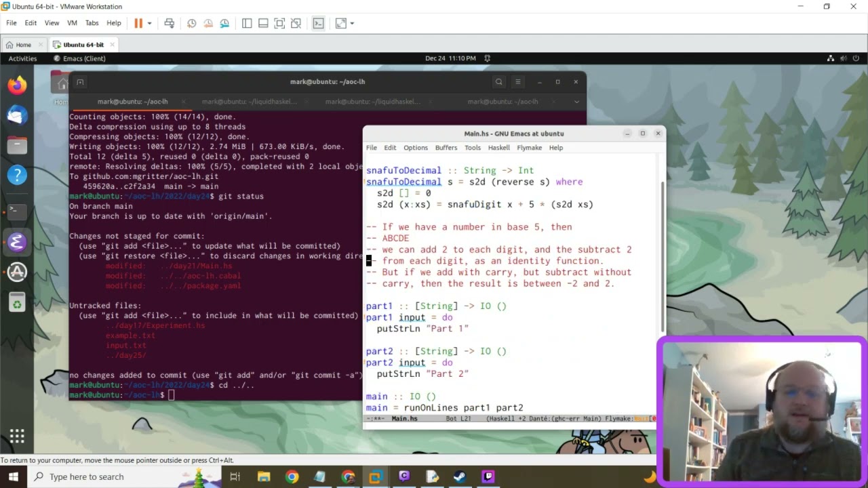This screenshot has width=868, height=488.
Task: Open the Trash icon in the Ubuntu dock
Action: [x=17, y=302]
